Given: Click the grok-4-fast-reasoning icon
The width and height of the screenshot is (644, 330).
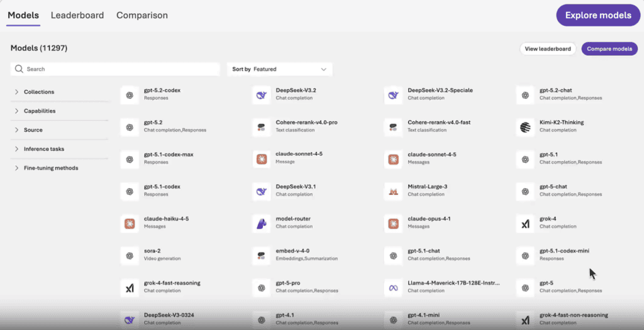Looking at the screenshot, I should click(x=130, y=288).
